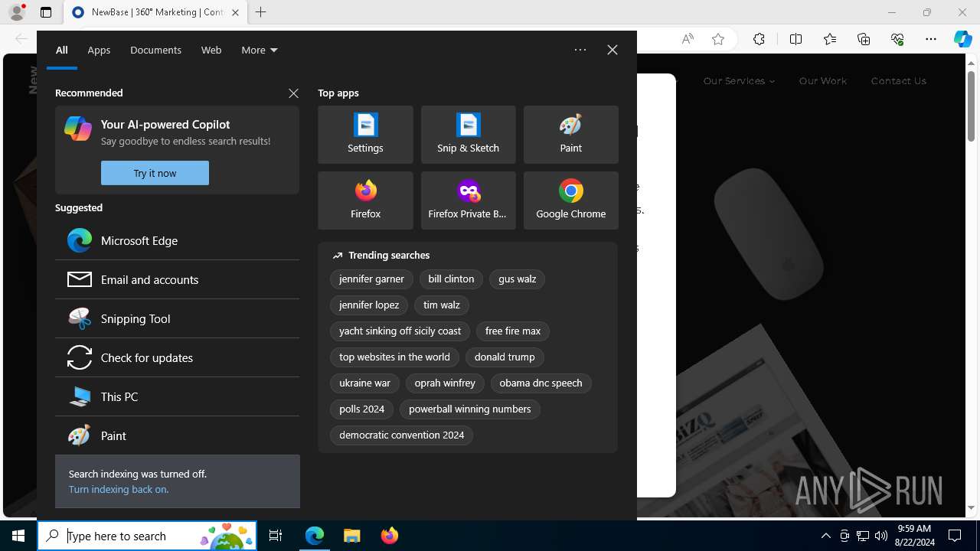The height and width of the screenshot is (551, 980).
Task: Open Paint tile in Top apps
Action: coord(570,135)
